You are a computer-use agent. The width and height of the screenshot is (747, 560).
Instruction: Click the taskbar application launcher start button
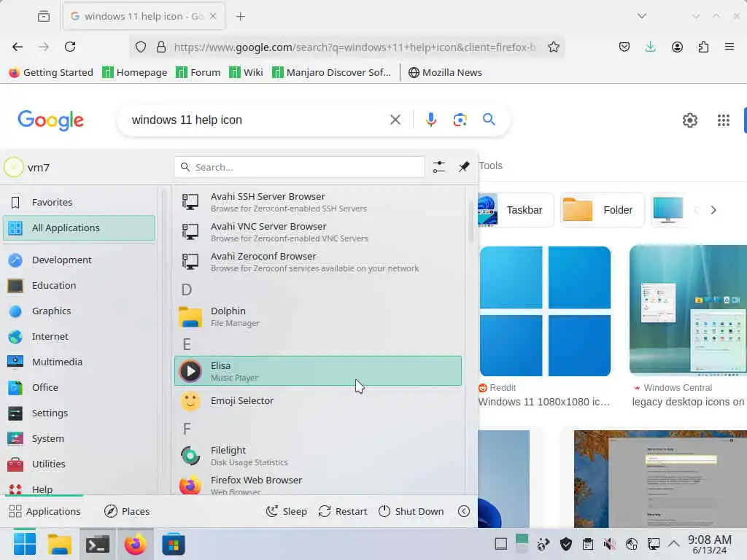click(24, 544)
